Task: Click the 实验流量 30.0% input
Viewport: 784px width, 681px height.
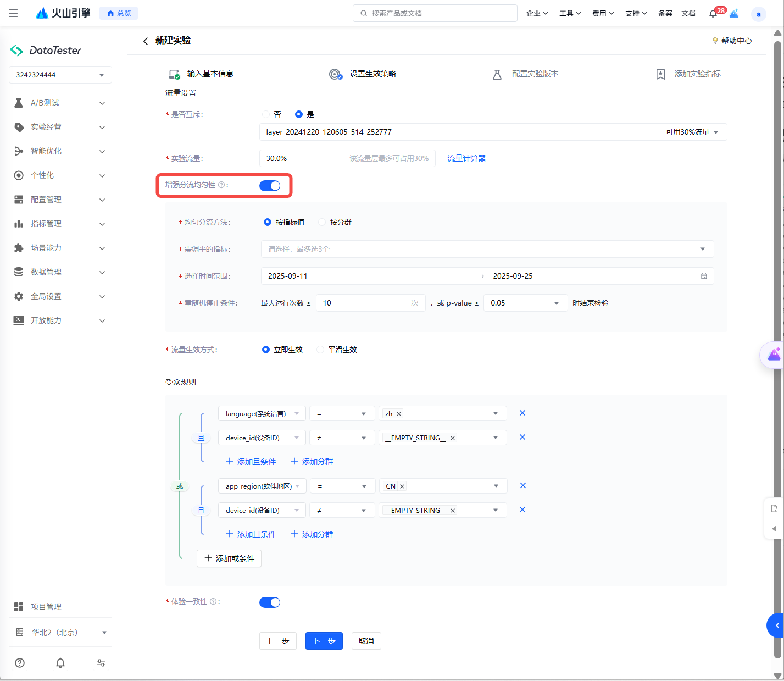Action: tap(347, 158)
